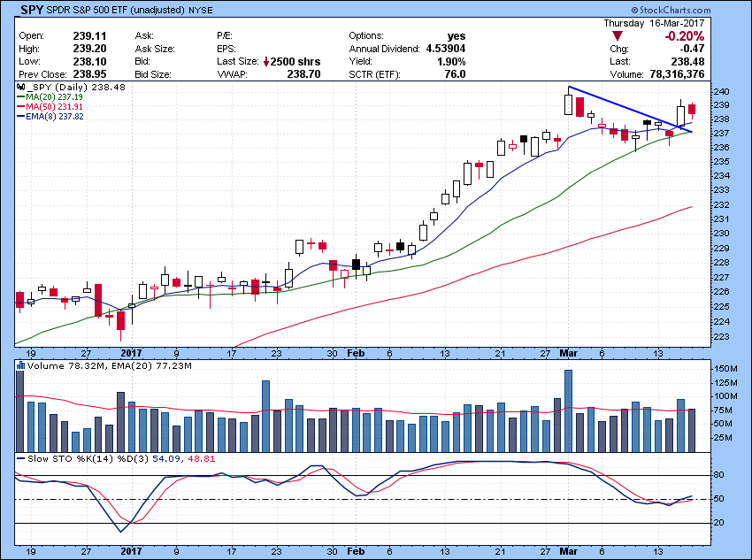Click the Yield value 1.90%
Viewport: 752px width, 560px height.
[451, 61]
